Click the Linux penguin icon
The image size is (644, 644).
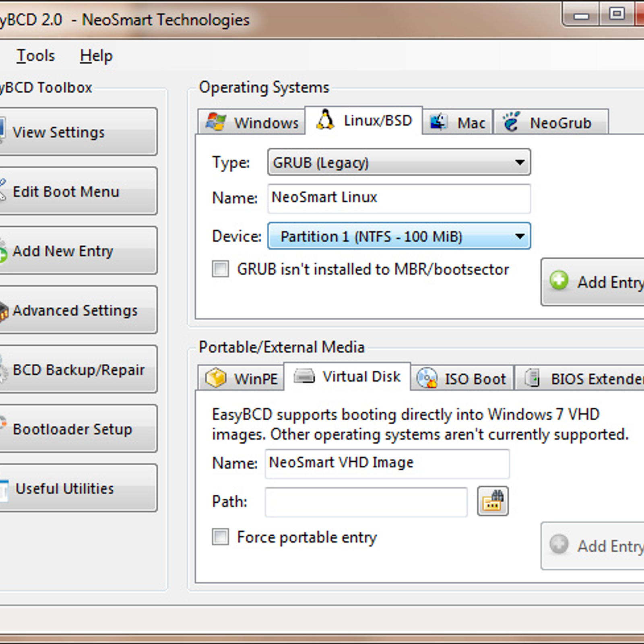click(x=325, y=120)
